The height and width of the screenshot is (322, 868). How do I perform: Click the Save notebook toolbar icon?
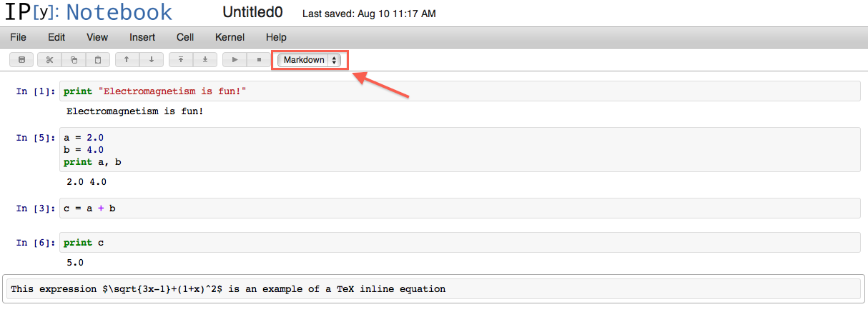click(x=21, y=60)
